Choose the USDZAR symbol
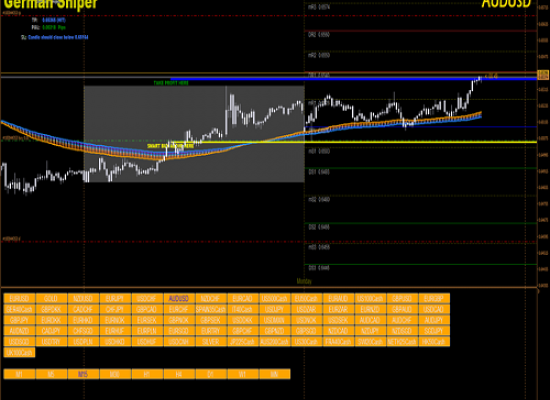Image resolution: width=550 pixels, height=400 pixels. click(307, 309)
